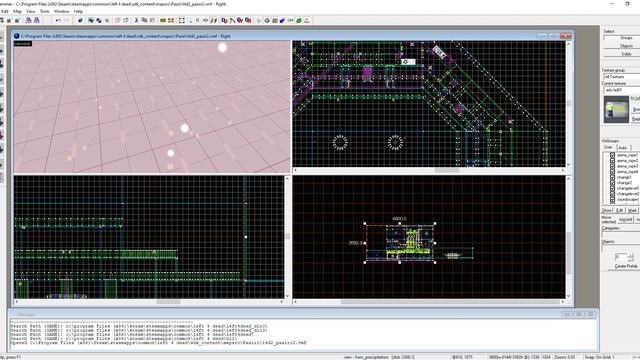The image size is (640, 360).
Task: Toggle the arena_rope4 visgroup checkbox
Action: [612, 172]
